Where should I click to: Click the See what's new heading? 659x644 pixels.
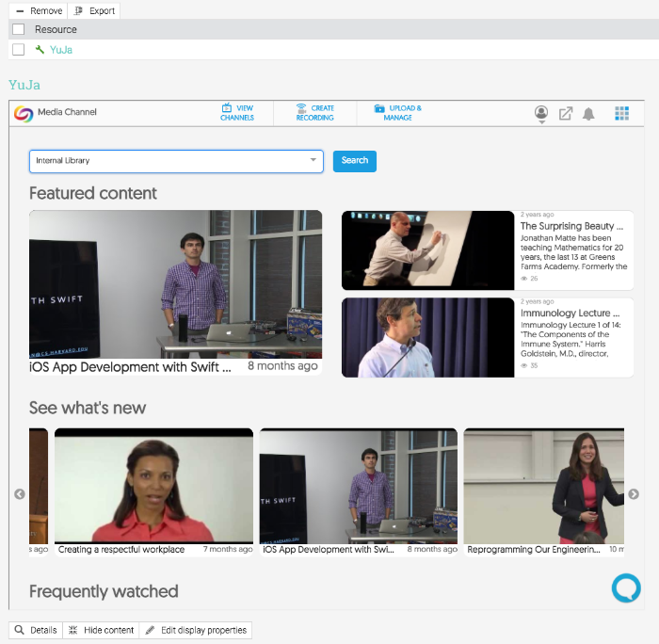coord(88,408)
